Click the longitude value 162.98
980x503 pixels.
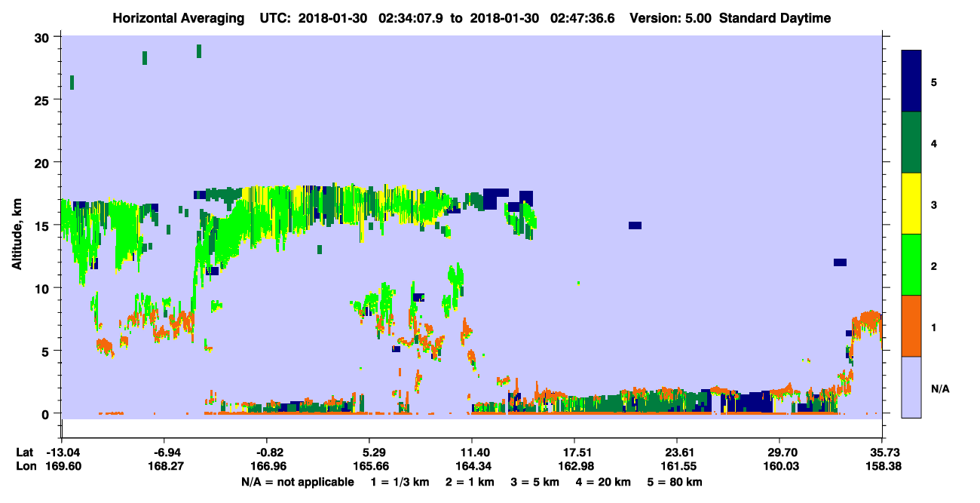click(x=574, y=466)
